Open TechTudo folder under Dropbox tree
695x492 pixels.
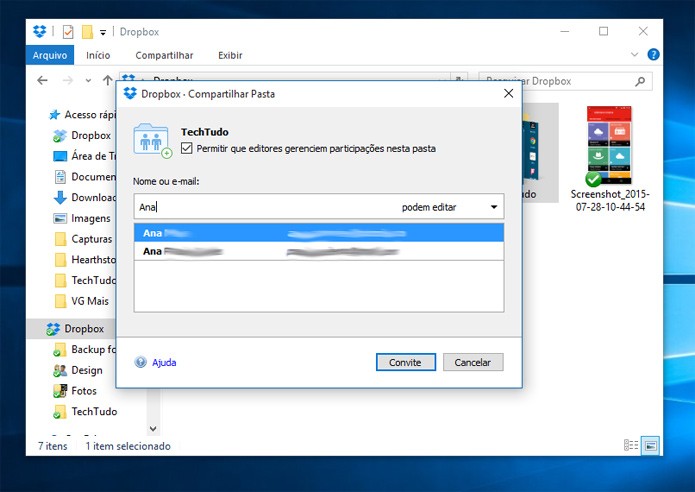click(x=85, y=411)
